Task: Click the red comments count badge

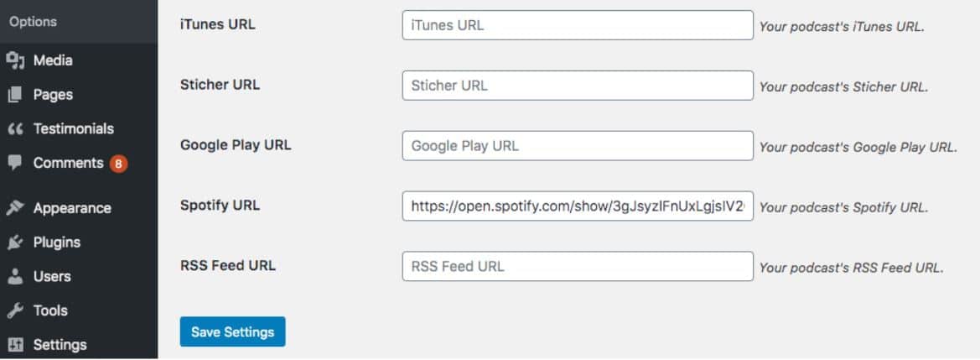Action: click(118, 164)
